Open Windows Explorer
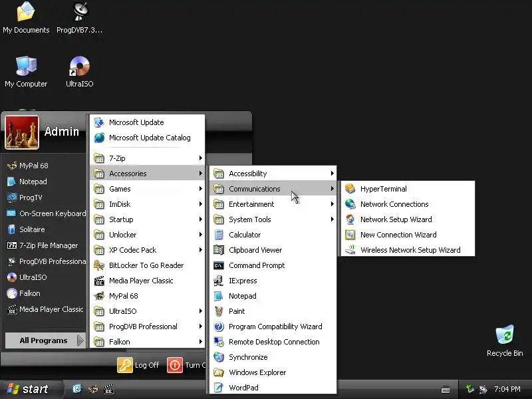 pos(273,372)
